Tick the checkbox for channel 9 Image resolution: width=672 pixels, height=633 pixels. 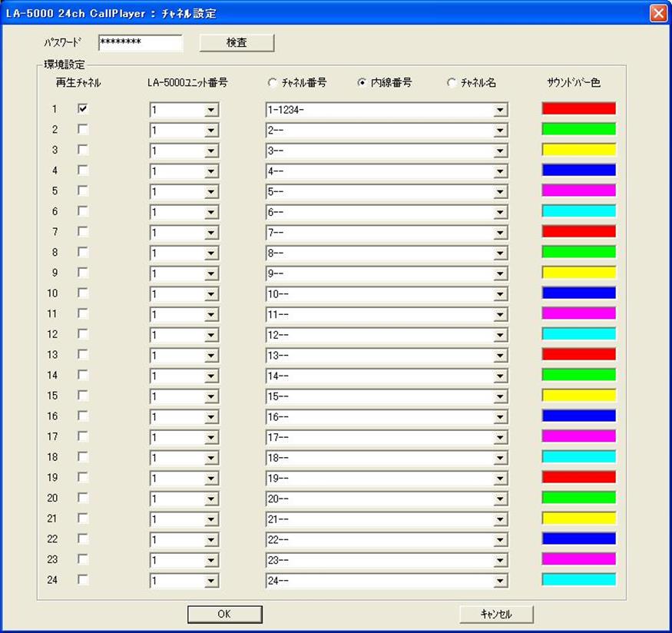83,272
